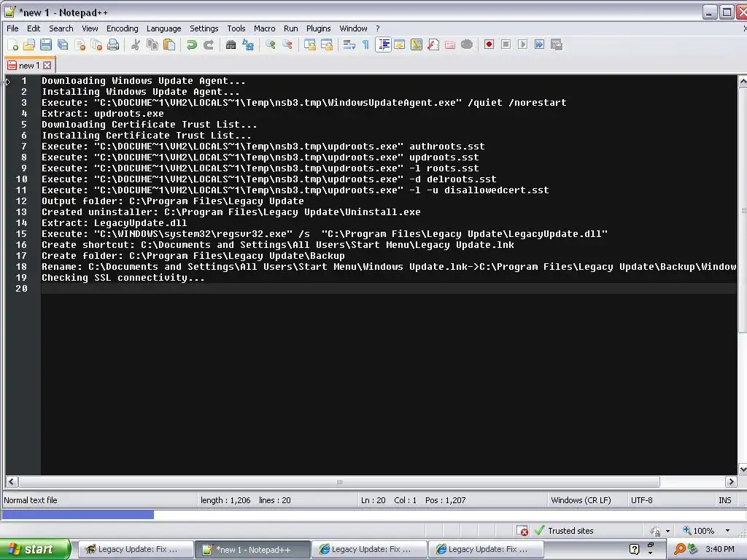Toggle Show All Characters pilcrow icon
747x560 pixels.
pos(366,44)
